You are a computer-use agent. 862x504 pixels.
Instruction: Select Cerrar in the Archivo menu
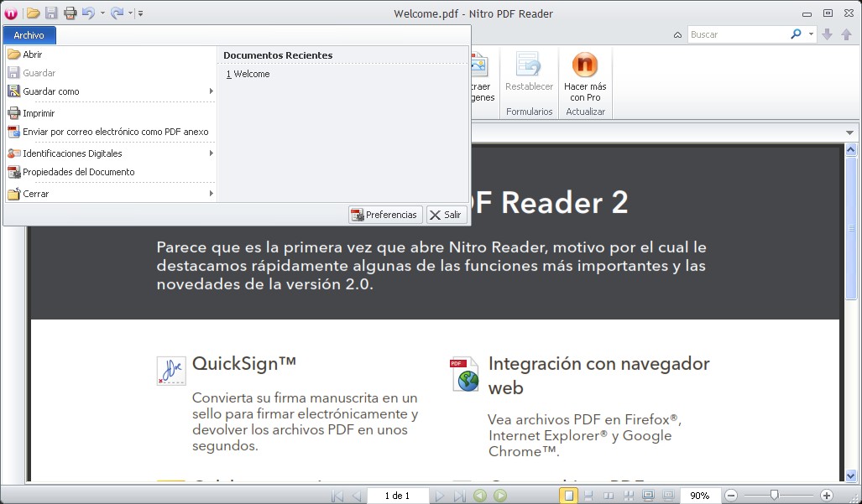point(111,194)
